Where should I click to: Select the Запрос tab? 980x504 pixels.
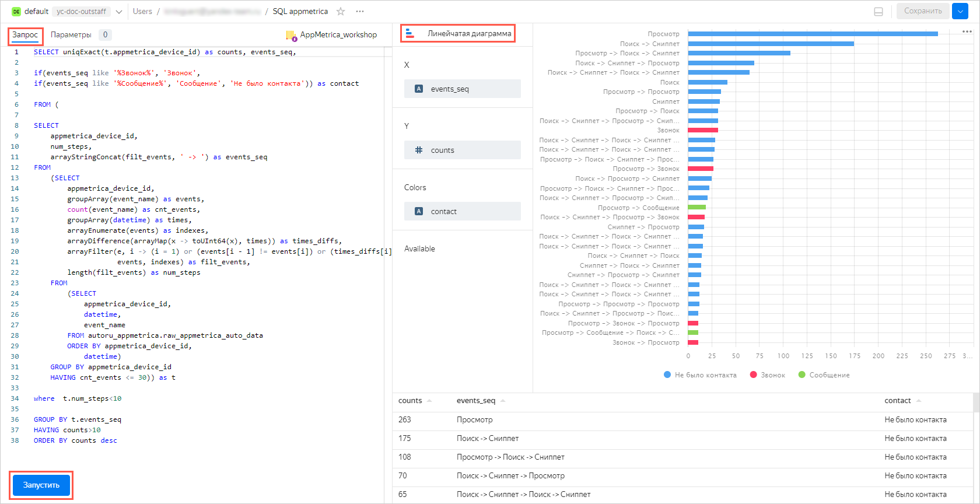click(x=25, y=35)
